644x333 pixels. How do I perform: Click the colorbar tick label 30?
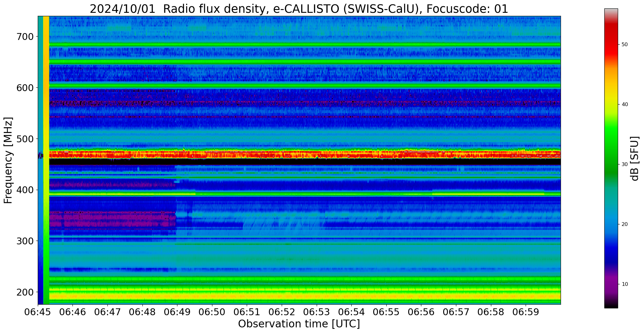(625, 164)
